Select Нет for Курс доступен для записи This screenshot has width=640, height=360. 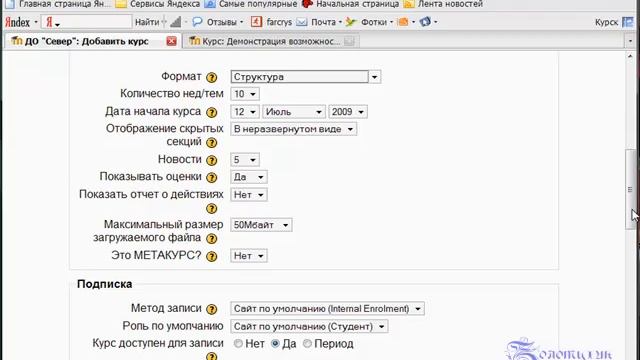238,344
